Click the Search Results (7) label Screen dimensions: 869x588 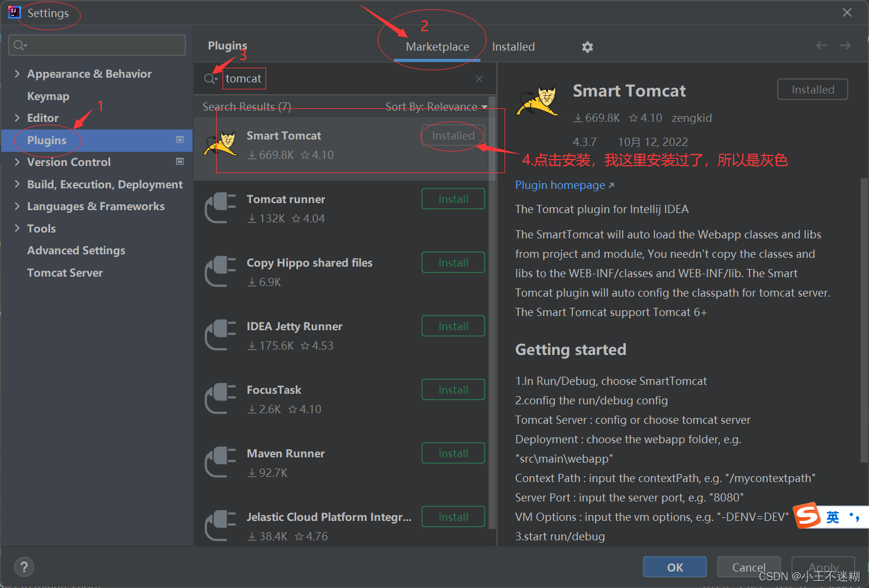pos(247,107)
